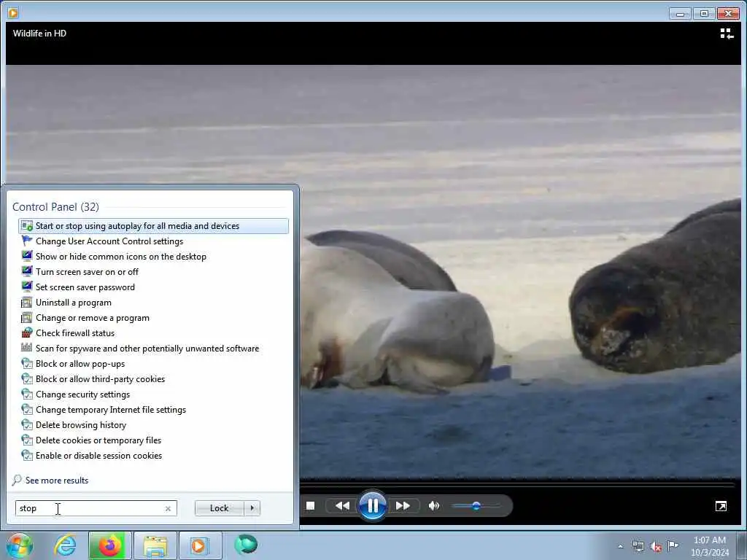The width and height of the screenshot is (747, 560).
Task: Mute the player volume
Action: point(433,506)
